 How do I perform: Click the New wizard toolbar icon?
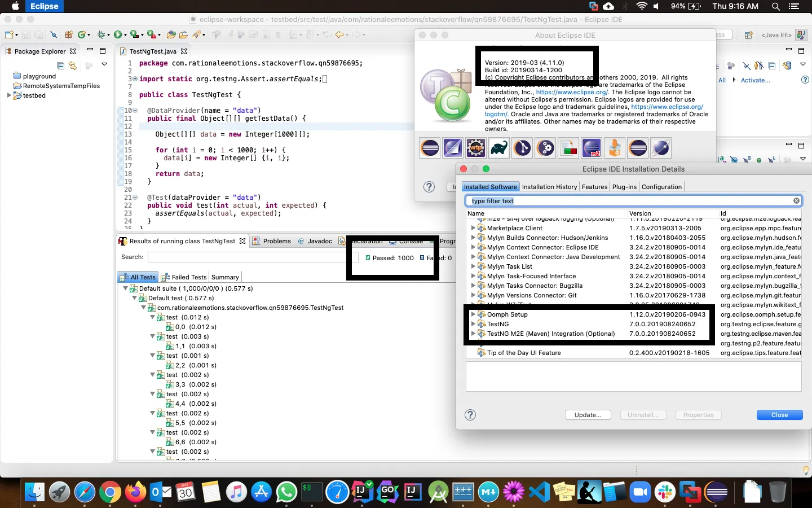coord(8,34)
